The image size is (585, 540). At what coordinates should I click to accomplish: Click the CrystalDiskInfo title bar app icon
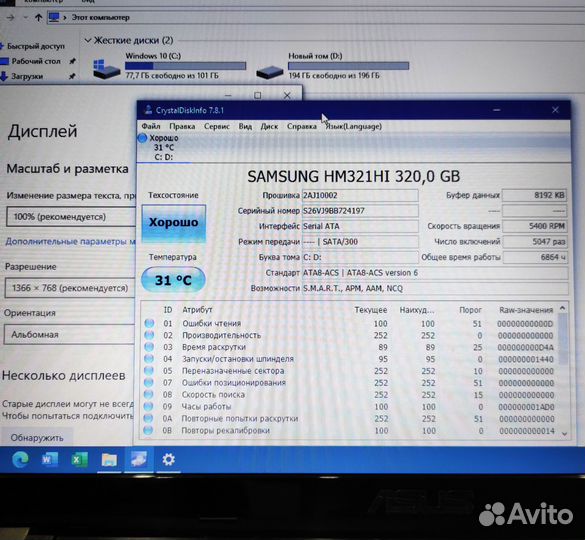[148, 110]
